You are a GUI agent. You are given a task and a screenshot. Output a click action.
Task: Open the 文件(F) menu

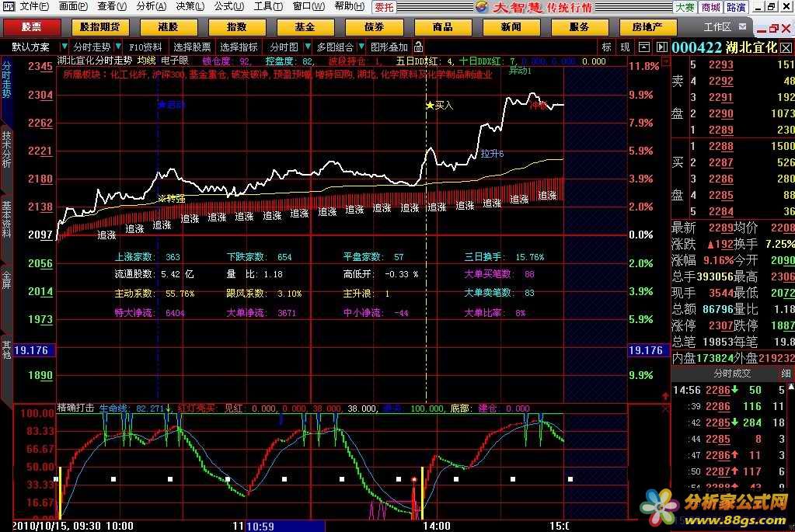[x=34, y=6]
